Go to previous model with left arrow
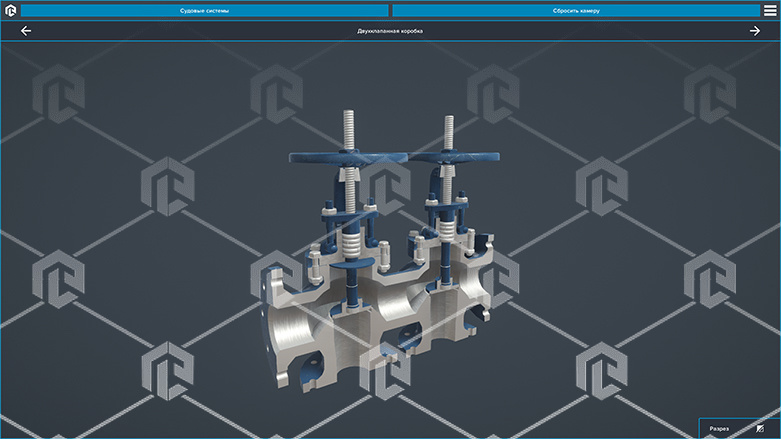781x439 pixels. coord(26,31)
